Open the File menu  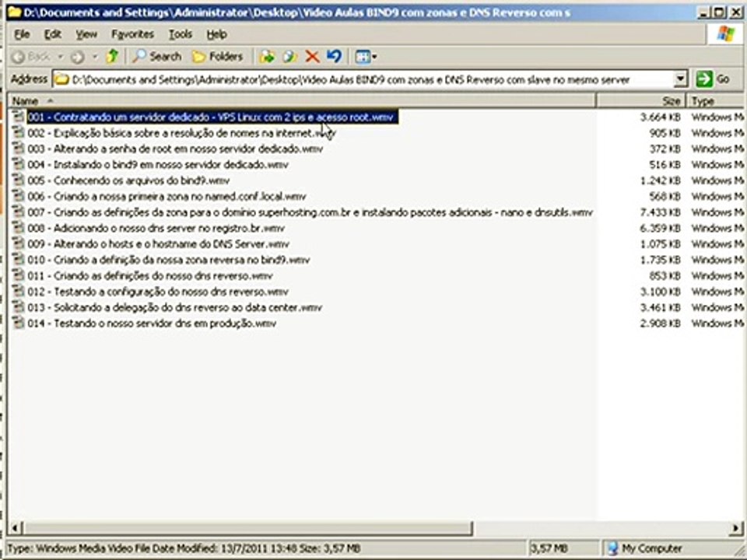coord(22,34)
